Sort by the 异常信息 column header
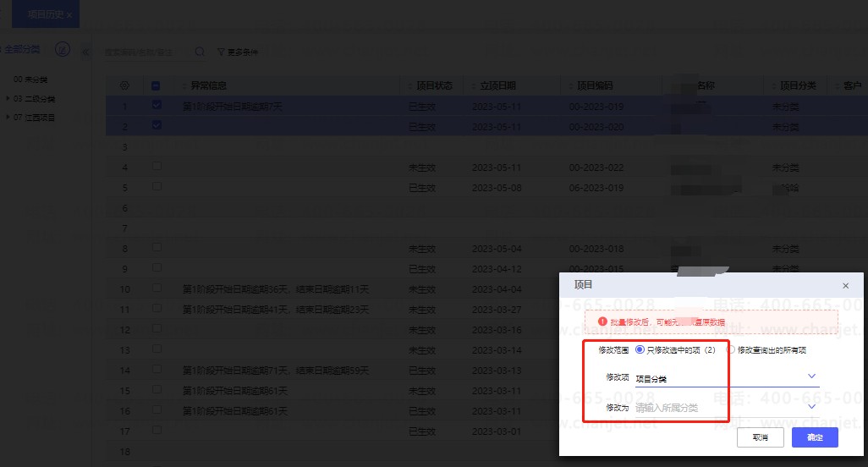868x467 pixels. tap(209, 85)
